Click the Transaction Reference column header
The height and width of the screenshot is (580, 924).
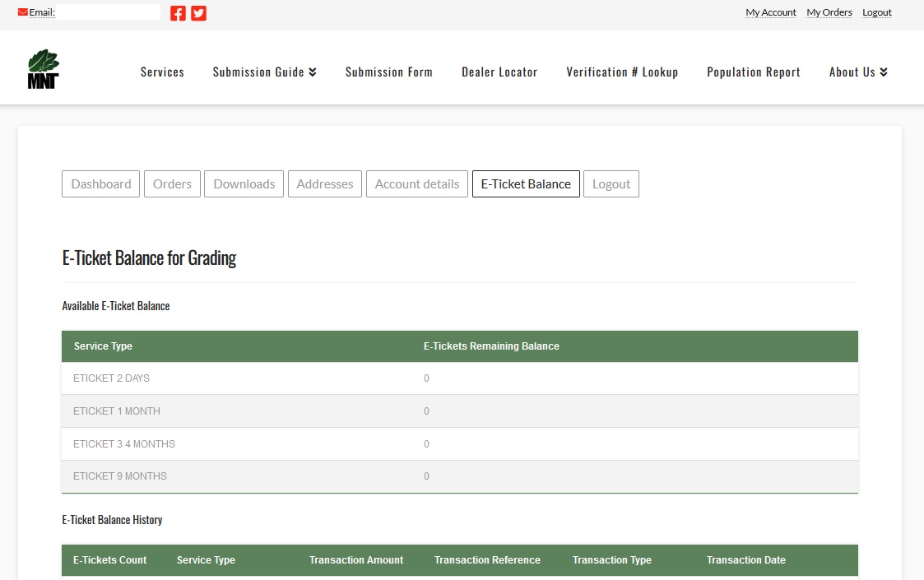(x=487, y=560)
